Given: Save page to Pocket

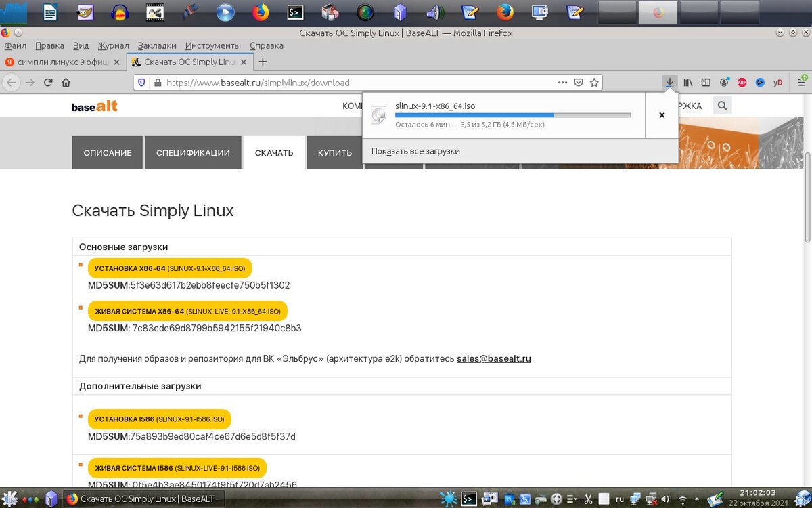Looking at the screenshot, I should [x=579, y=83].
